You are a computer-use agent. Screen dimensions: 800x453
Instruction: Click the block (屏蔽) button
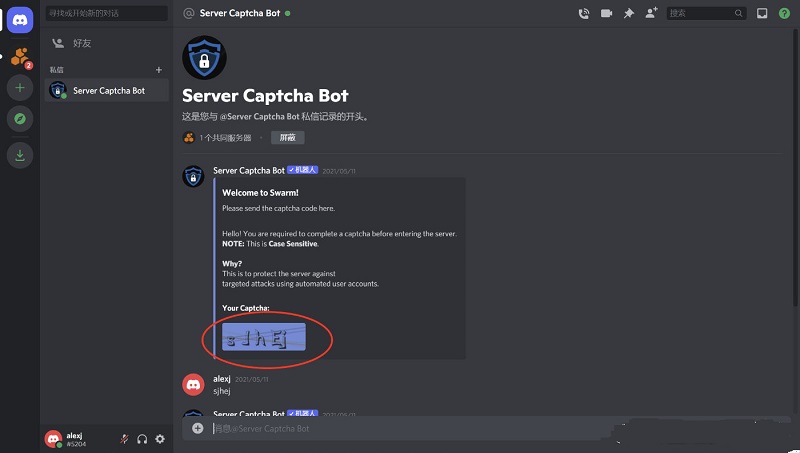click(288, 137)
